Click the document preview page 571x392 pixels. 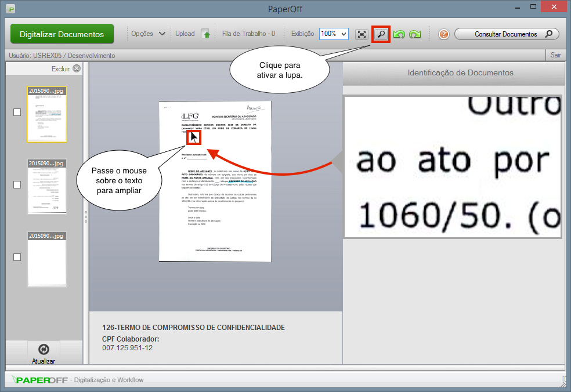coord(215,182)
